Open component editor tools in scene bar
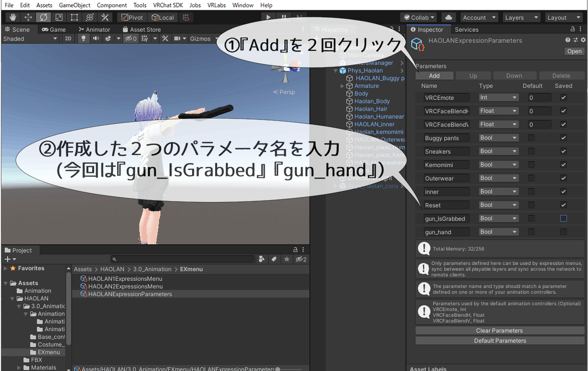 point(165,39)
